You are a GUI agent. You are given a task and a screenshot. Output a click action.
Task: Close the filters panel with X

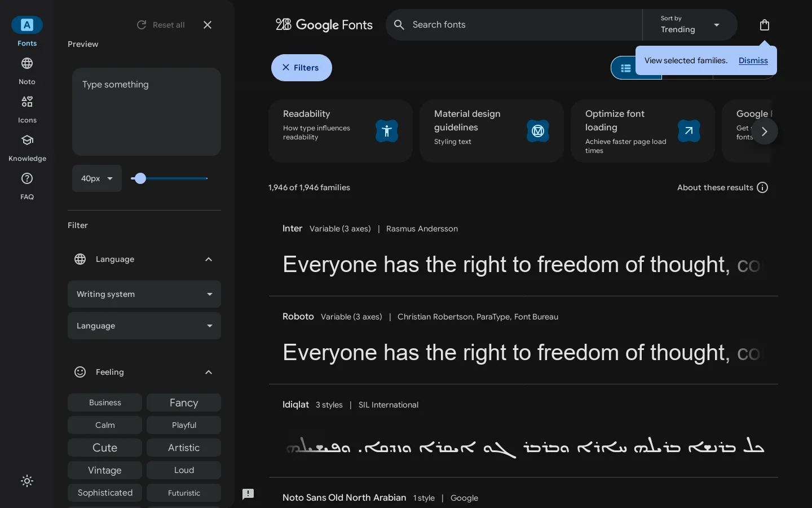[208, 25]
